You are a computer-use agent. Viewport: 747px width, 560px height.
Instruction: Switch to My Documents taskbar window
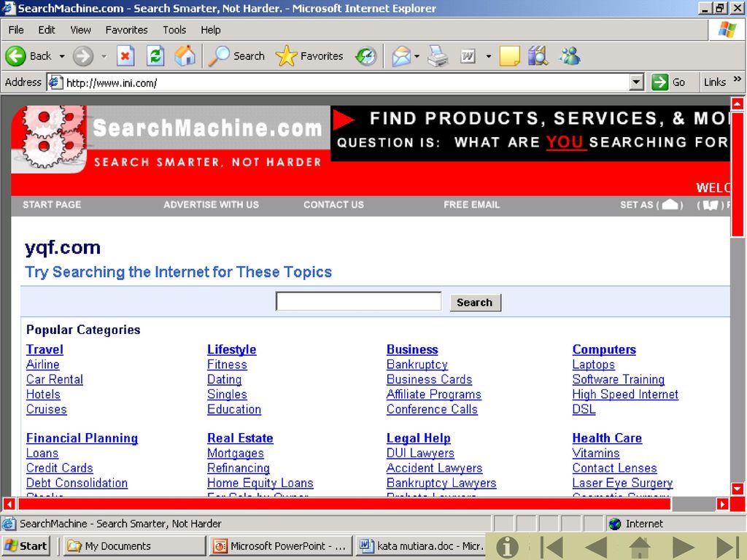click(x=135, y=546)
